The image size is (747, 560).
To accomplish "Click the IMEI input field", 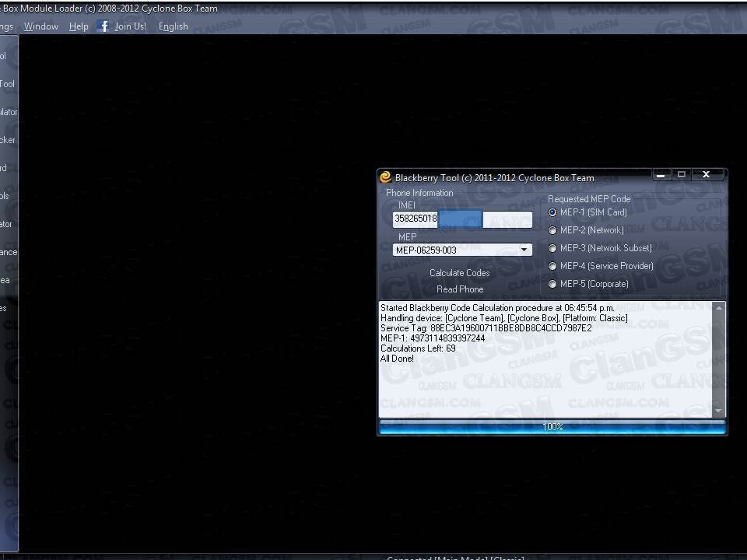I will click(x=462, y=219).
